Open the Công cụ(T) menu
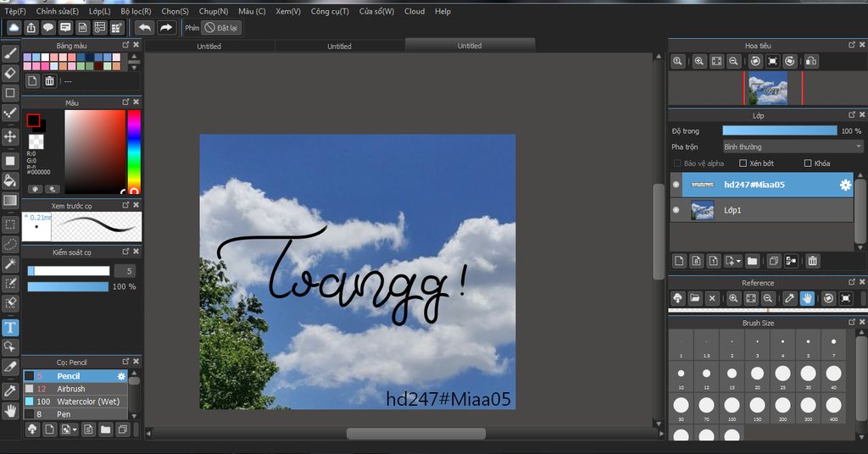868x454 pixels. [330, 11]
